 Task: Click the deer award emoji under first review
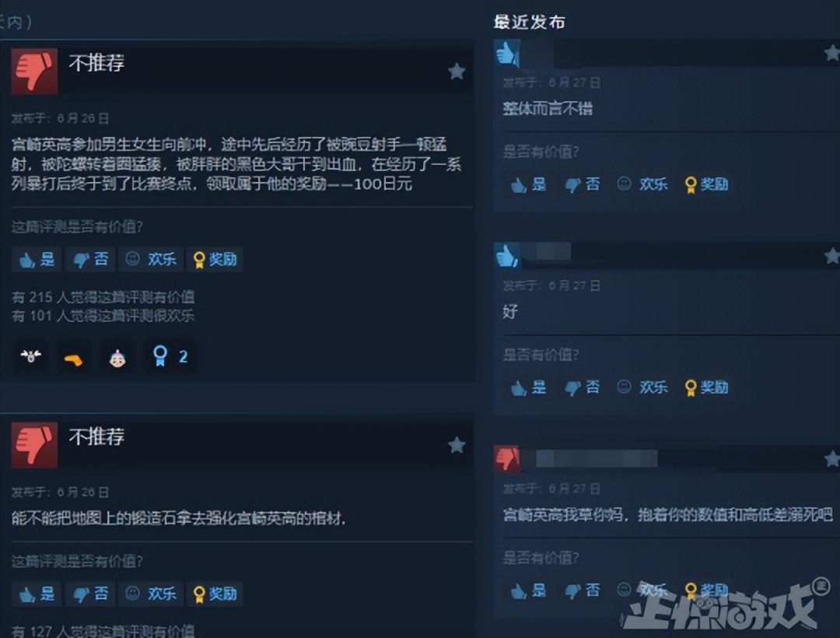point(30,356)
